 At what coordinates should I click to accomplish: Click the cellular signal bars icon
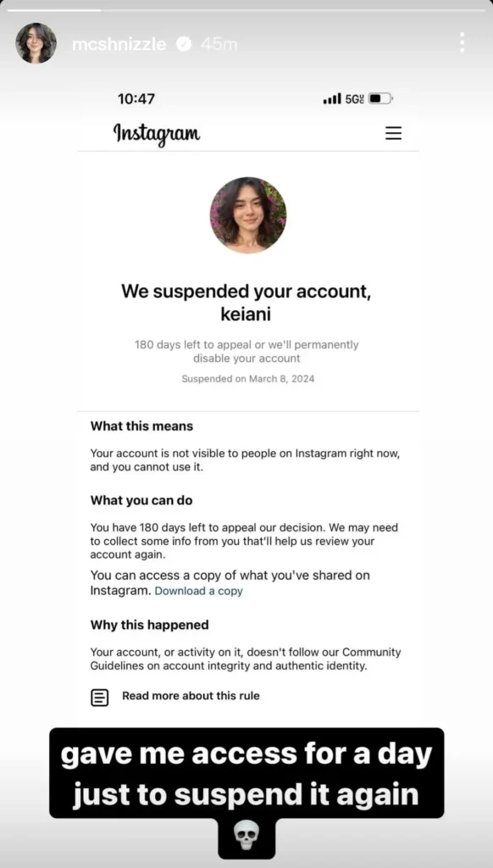332,97
